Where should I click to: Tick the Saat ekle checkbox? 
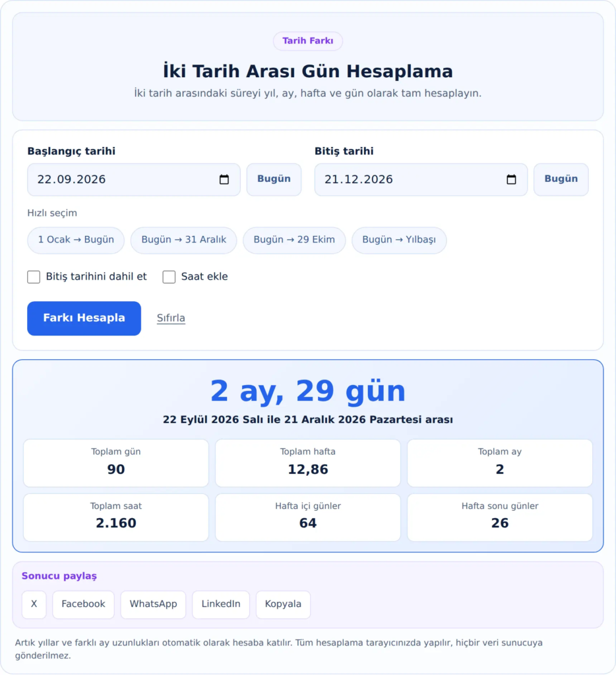[169, 277]
